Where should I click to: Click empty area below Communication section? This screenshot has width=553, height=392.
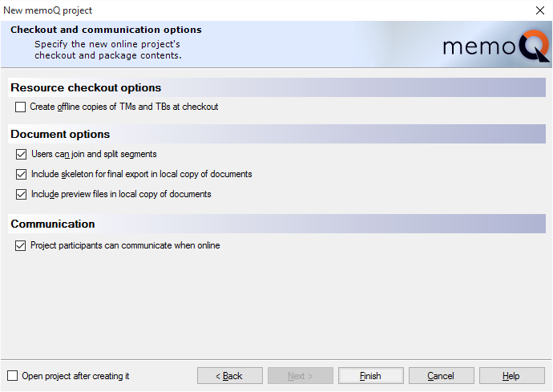(x=276, y=304)
